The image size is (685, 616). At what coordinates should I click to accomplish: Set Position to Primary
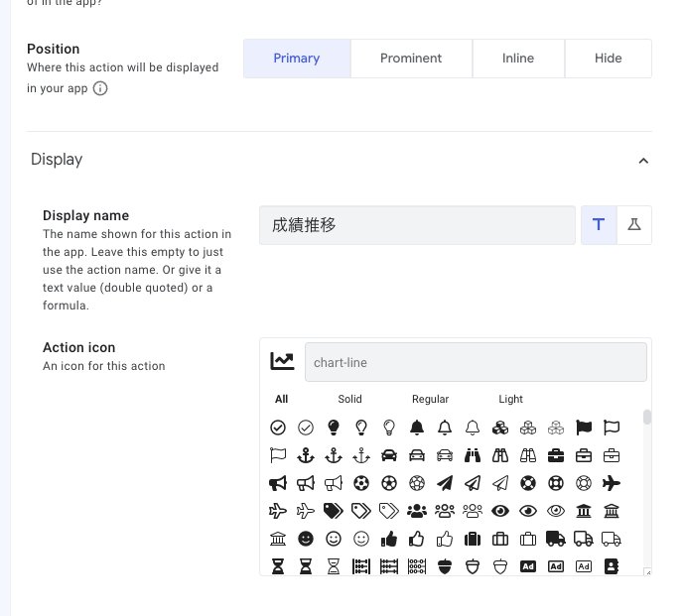(x=297, y=59)
